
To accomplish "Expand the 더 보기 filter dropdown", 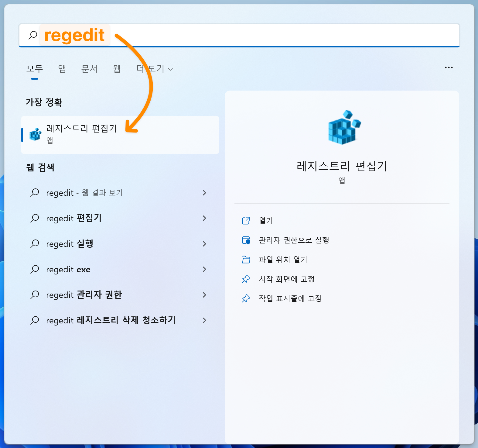I will (155, 69).
